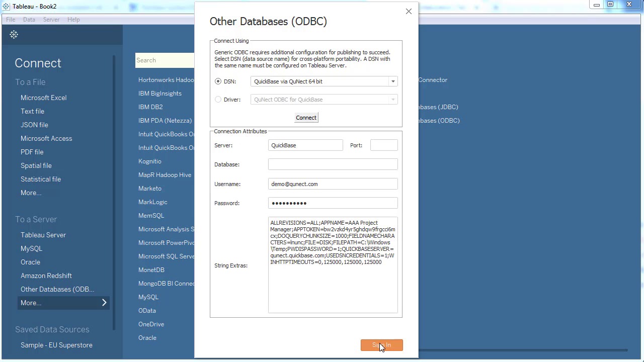Click the Port input field
644x362 pixels.
click(383, 145)
